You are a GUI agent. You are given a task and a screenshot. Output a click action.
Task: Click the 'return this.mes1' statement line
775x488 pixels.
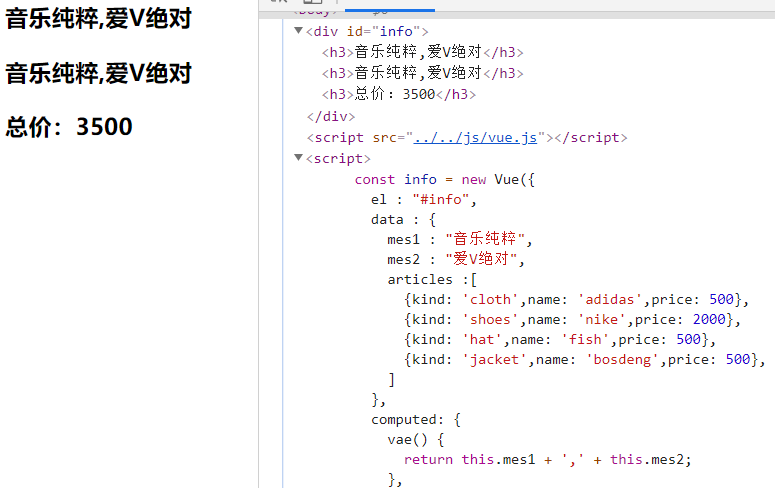click(x=548, y=459)
